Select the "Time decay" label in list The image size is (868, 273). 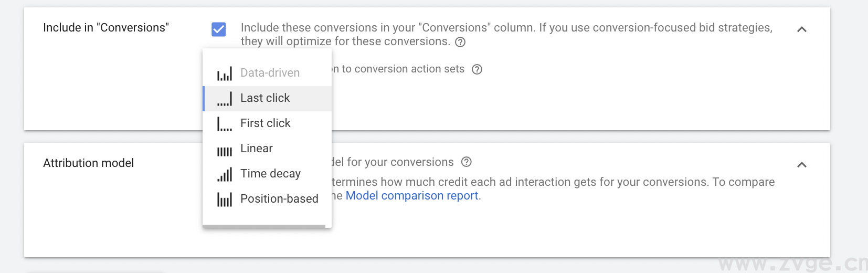tap(270, 174)
